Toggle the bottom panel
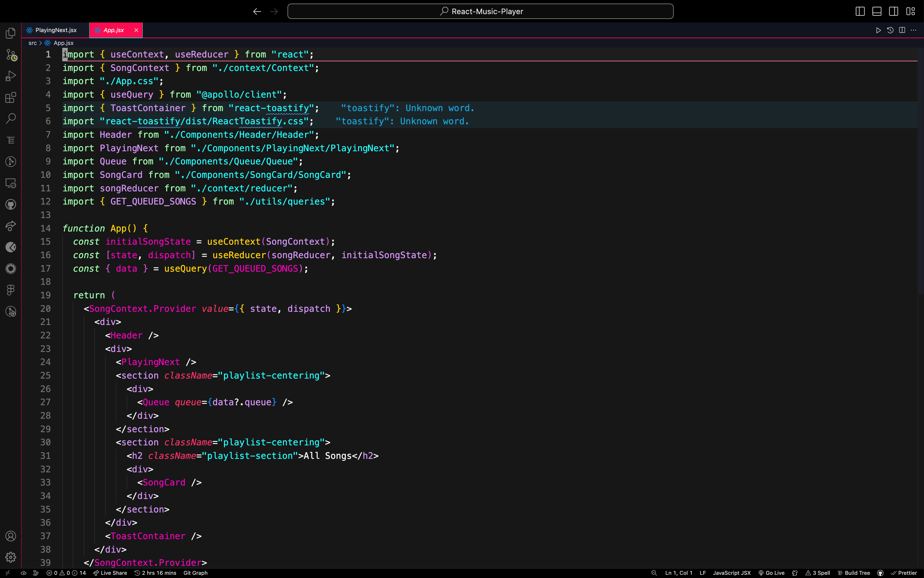The width and height of the screenshot is (924, 578). tap(877, 12)
